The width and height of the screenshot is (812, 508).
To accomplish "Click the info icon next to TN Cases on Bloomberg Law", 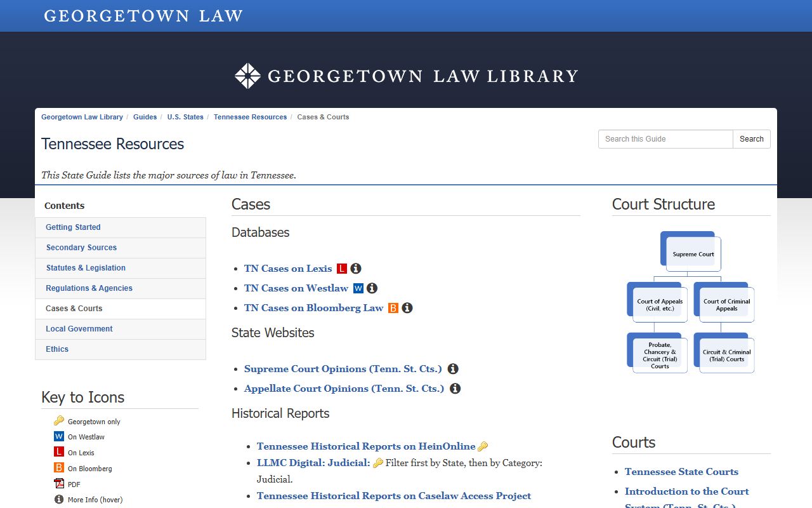I will [x=407, y=308].
